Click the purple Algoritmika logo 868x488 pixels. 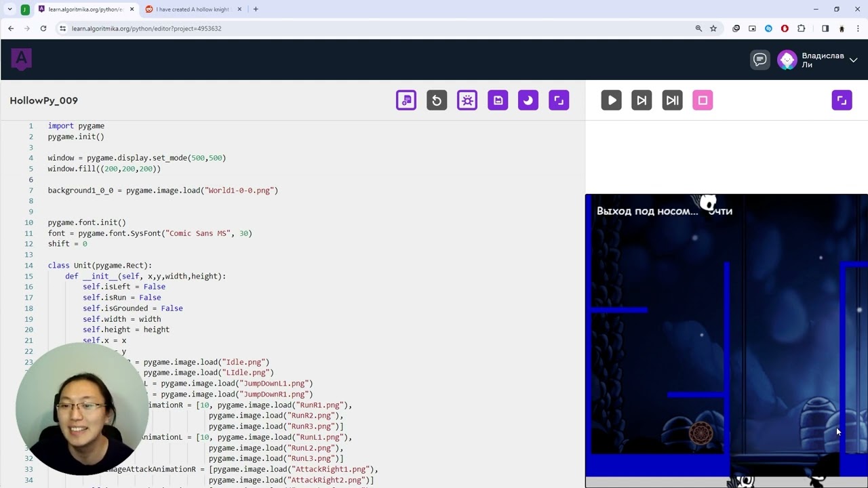pos(21,59)
